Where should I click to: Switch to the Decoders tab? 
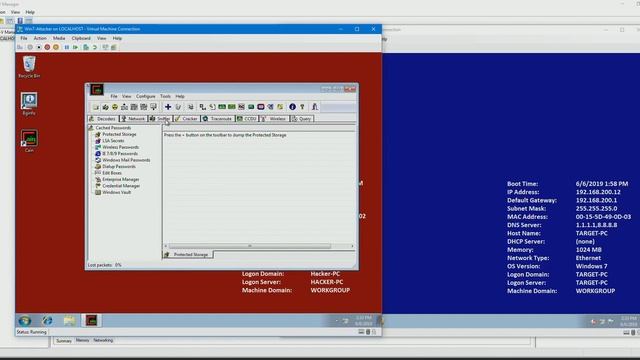click(x=103, y=119)
